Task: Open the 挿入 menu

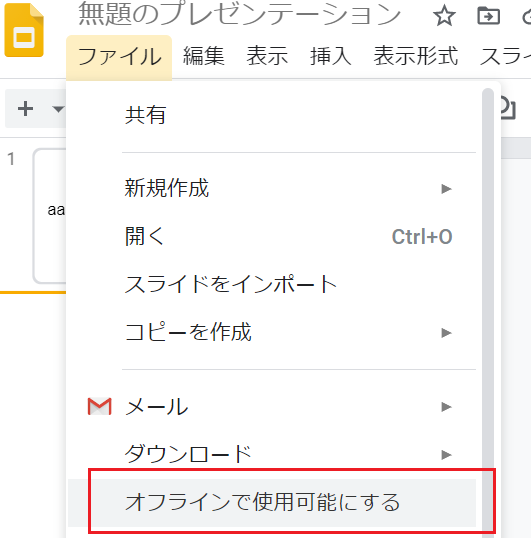Action: pos(331,56)
